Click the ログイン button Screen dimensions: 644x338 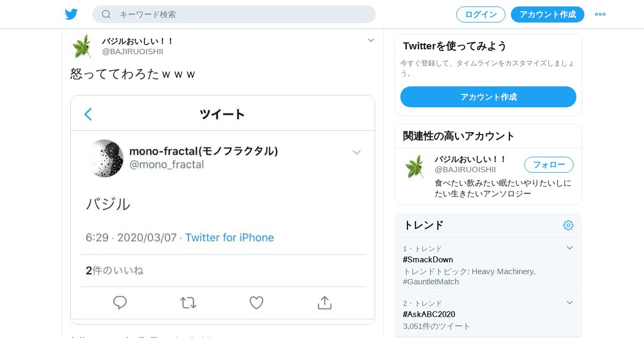coord(480,14)
